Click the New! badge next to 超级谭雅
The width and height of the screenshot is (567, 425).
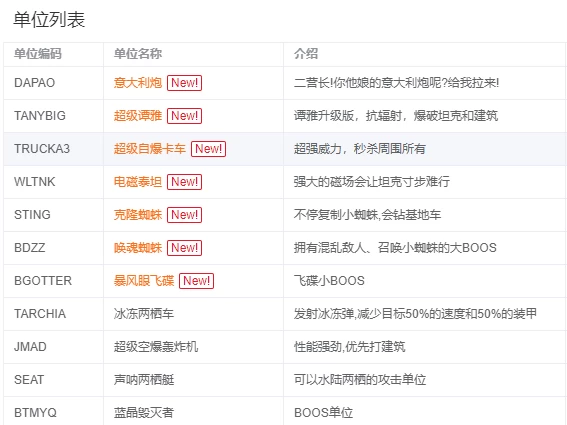pos(184,116)
